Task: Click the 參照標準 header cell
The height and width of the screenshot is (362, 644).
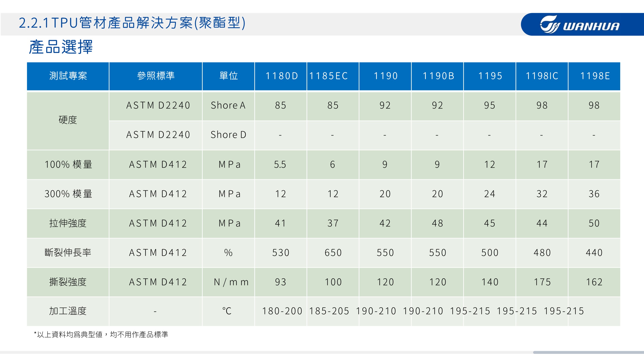Action: click(155, 76)
